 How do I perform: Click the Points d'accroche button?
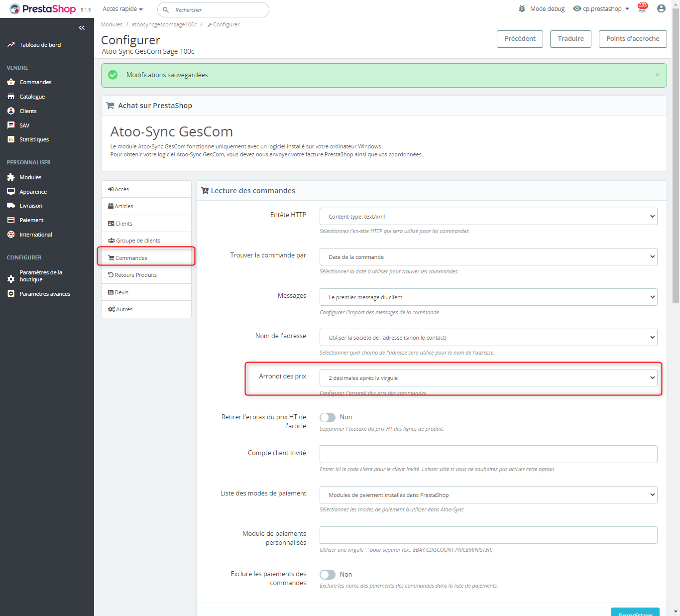click(633, 39)
